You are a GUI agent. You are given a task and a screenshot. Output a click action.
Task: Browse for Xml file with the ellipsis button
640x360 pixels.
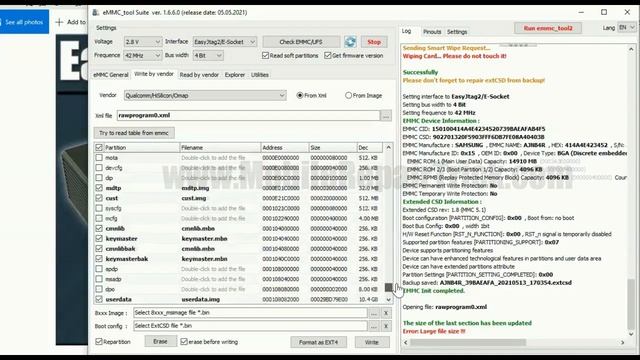(386, 116)
